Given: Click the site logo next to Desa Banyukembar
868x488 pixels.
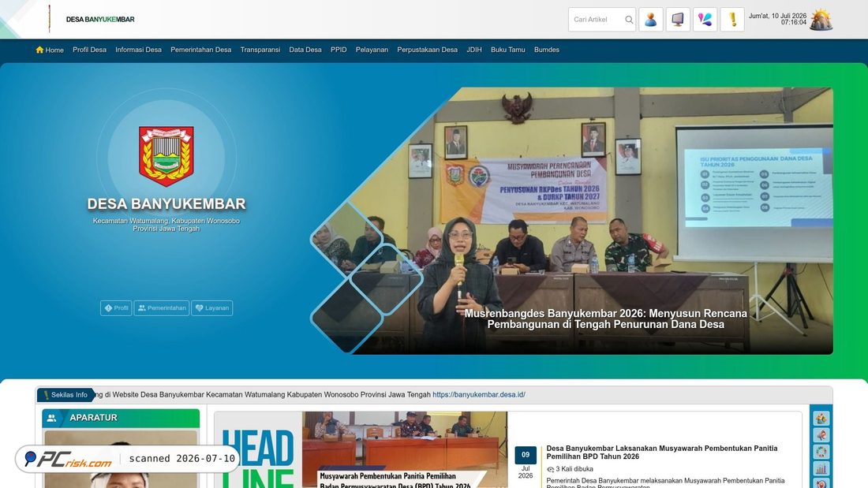Looking at the screenshot, I should tap(49, 19).
